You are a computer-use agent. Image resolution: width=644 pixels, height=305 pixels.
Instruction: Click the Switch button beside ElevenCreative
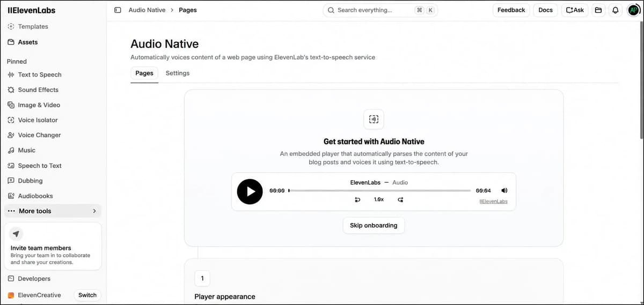(x=87, y=295)
